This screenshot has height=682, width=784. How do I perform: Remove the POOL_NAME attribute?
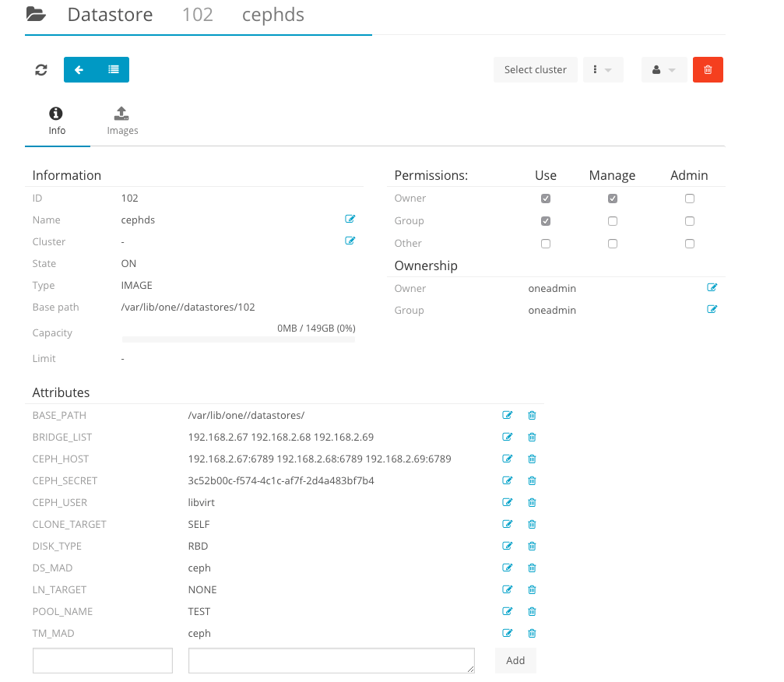(x=532, y=612)
